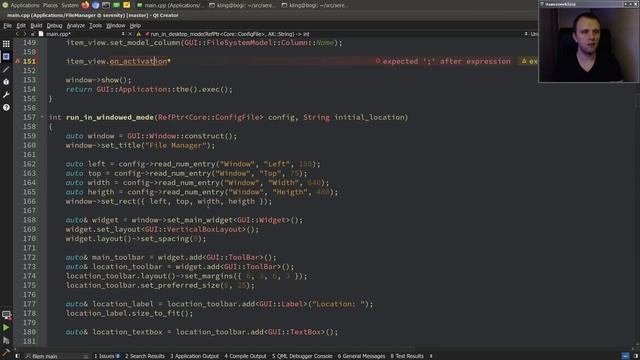
Task: Toggle progress details button in status bar
Action: (x=625, y=356)
